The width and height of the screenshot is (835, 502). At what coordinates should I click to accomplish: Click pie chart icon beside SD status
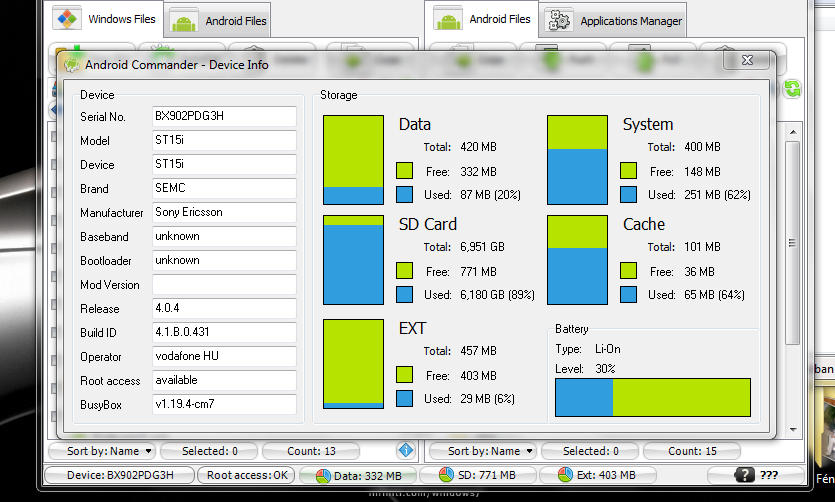[x=446, y=474]
